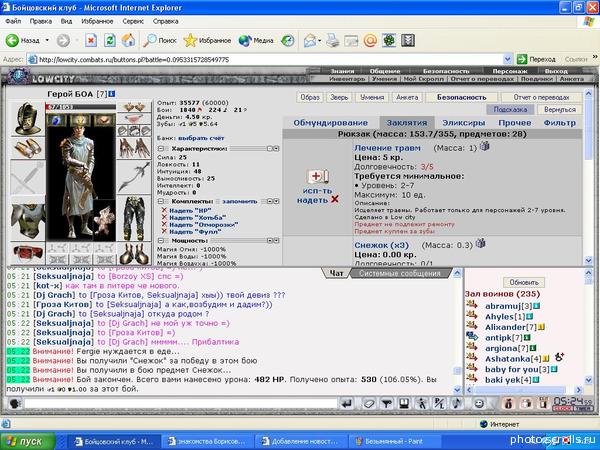Click the chat filter funnel icon
600x450 pixels.
click(386, 403)
